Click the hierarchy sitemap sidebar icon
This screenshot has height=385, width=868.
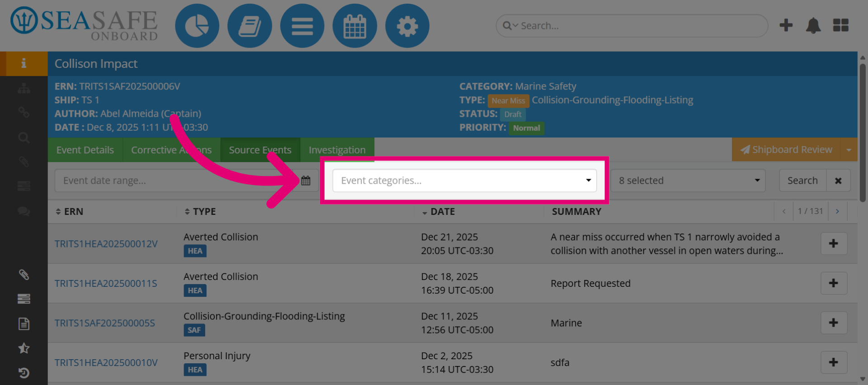24,88
